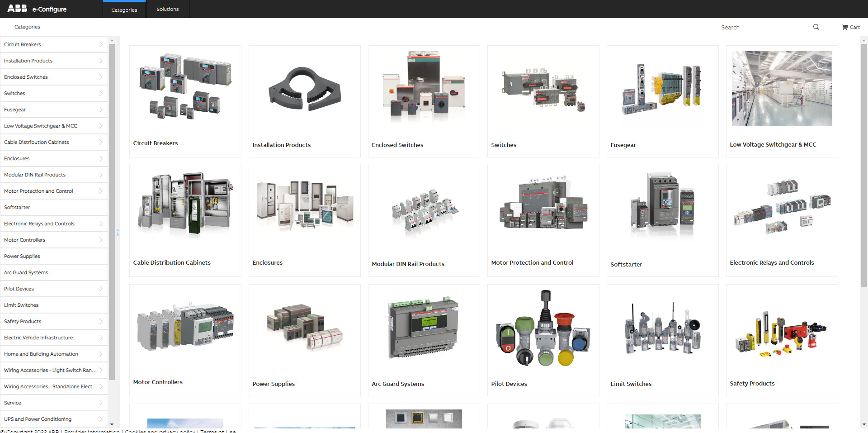Open the Softstarter sidebar item
The height and width of the screenshot is (433, 868).
17,207
